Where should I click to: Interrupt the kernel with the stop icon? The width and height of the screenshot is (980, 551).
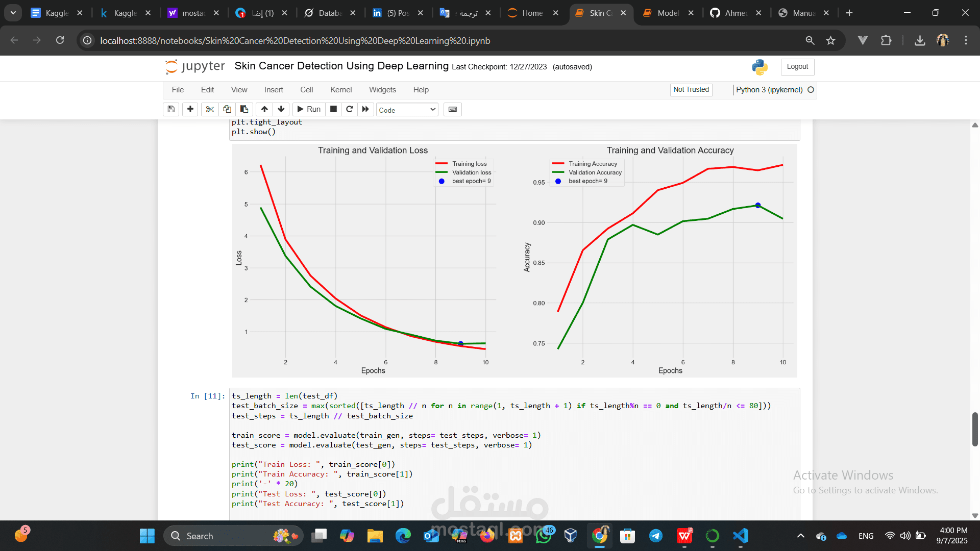click(333, 109)
